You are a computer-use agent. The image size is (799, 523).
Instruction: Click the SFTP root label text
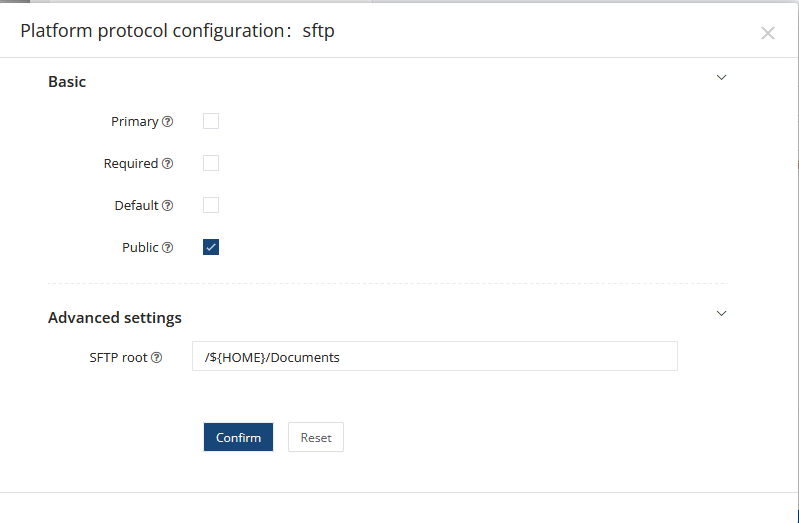click(x=118, y=358)
